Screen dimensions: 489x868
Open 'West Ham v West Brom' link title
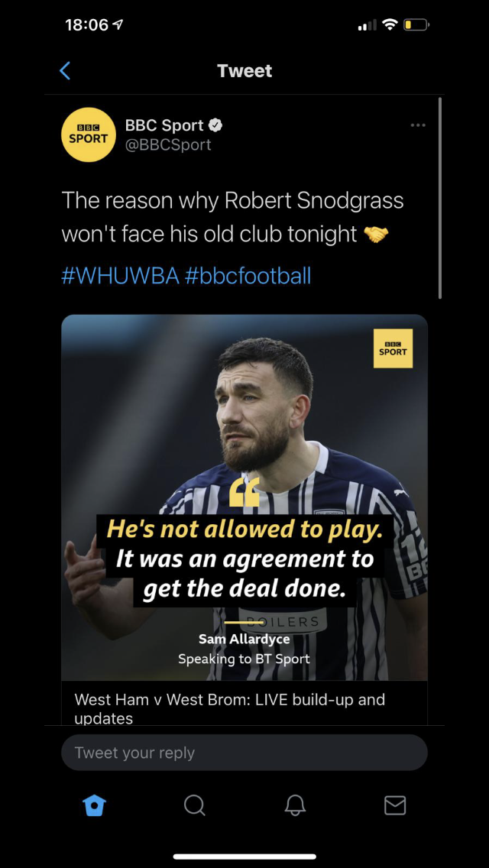point(230,708)
